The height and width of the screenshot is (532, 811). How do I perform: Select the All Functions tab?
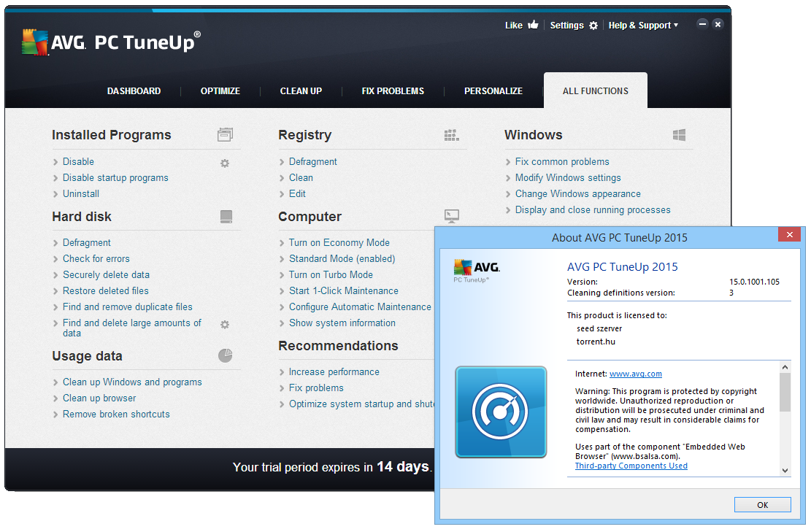pyautogui.click(x=596, y=91)
